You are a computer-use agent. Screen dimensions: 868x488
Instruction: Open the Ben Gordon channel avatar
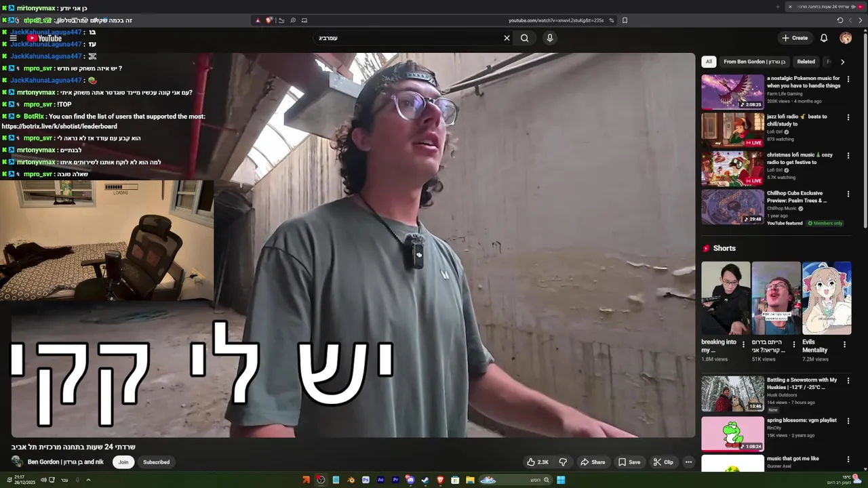click(17, 462)
